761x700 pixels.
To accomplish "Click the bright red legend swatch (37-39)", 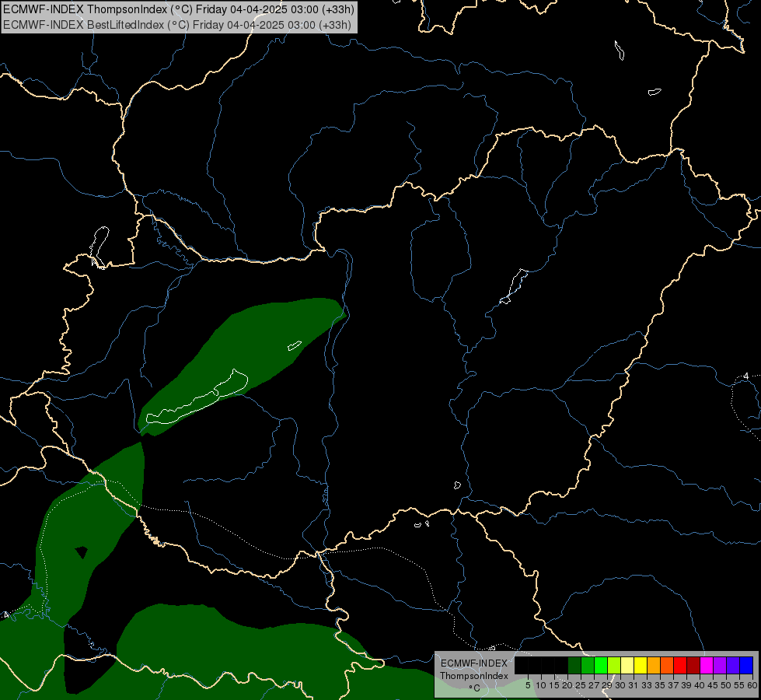I will [680, 665].
